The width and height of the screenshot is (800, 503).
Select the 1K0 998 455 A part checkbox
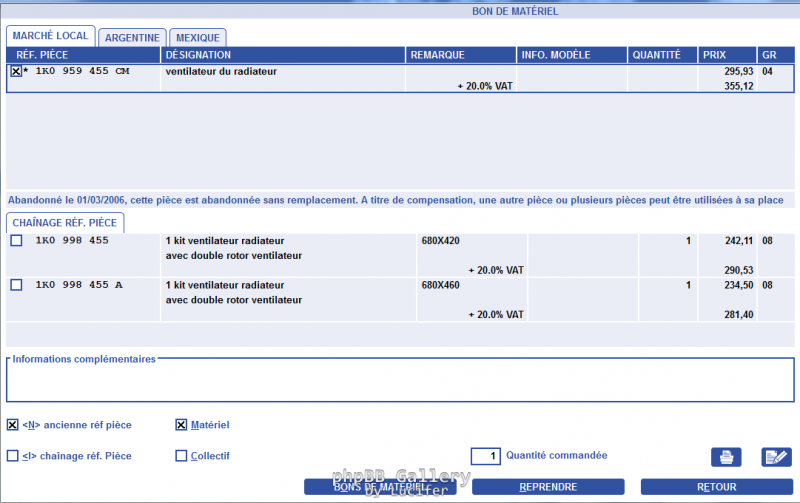15,285
